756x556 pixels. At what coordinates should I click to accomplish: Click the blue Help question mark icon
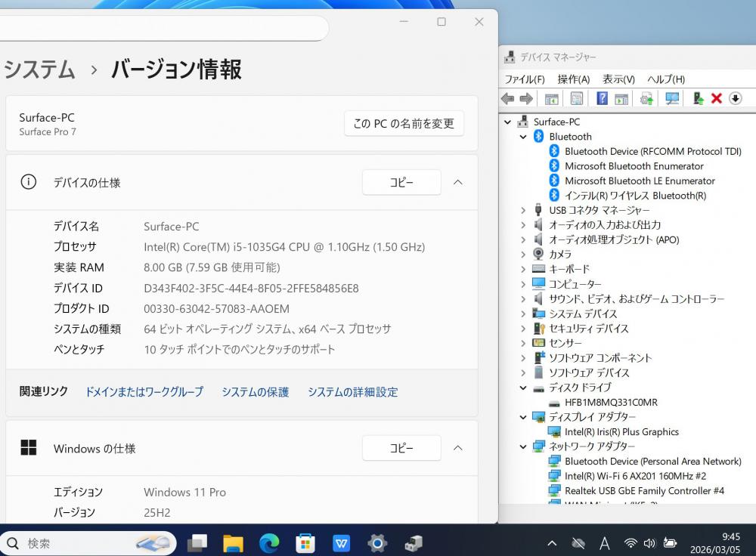(x=602, y=99)
